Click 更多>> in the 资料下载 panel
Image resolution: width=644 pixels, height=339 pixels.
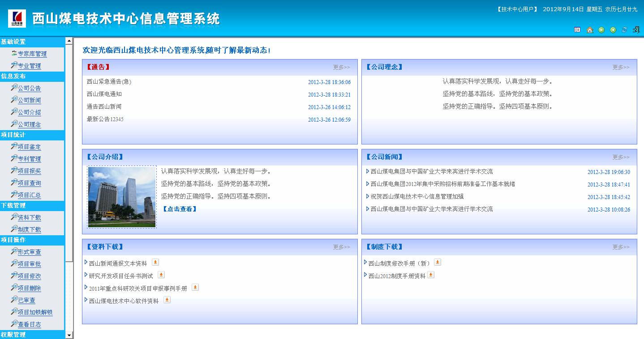[x=341, y=247]
